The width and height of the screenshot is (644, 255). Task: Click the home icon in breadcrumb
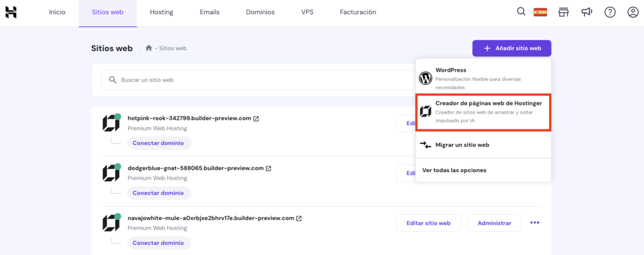click(149, 48)
